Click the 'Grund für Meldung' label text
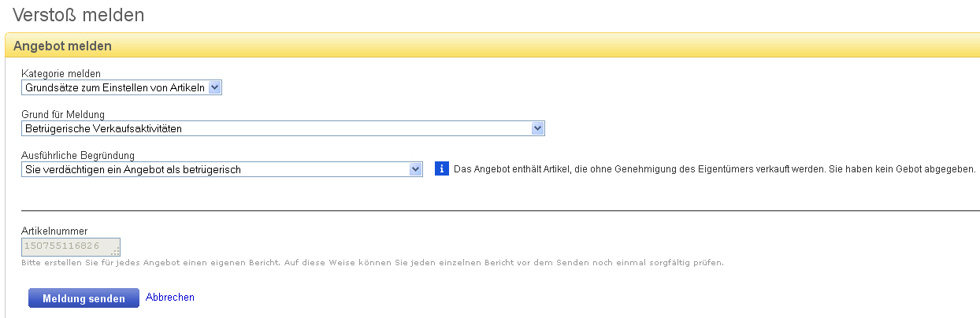Viewport: 980px width, 318px height. click(x=63, y=115)
